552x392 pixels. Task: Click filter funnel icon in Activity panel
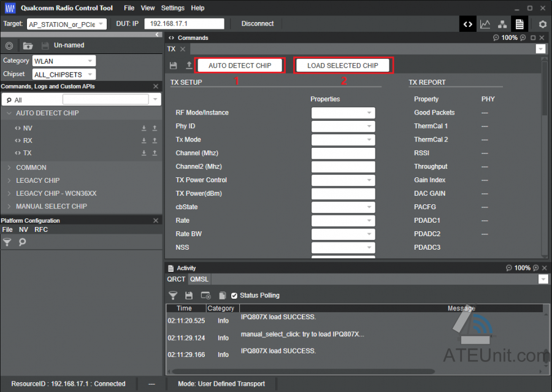pyautogui.click(x=173, y=296)
